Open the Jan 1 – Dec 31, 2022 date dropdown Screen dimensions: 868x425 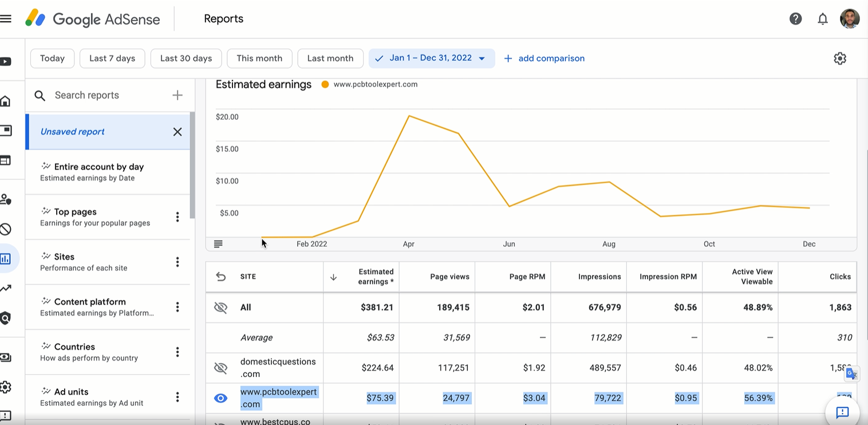[x=432, y=58]
